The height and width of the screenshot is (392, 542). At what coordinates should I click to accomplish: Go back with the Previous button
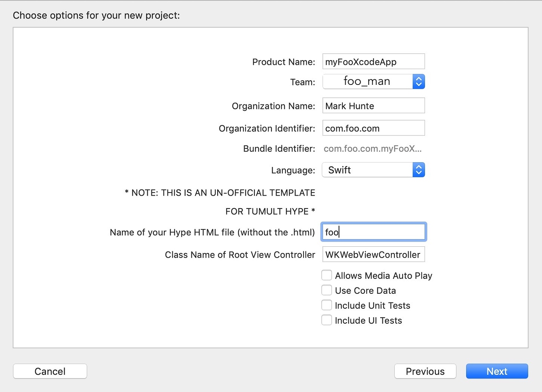coord(425,371)
